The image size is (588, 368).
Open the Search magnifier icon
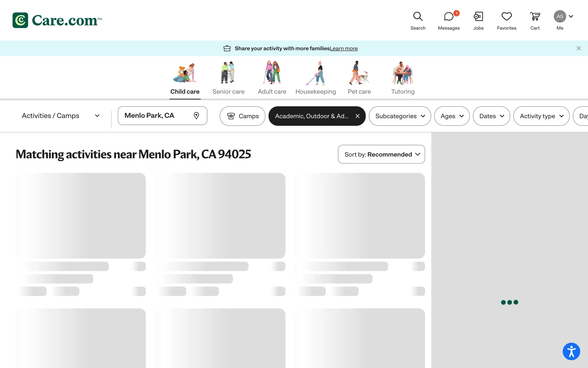pos(418,17)
